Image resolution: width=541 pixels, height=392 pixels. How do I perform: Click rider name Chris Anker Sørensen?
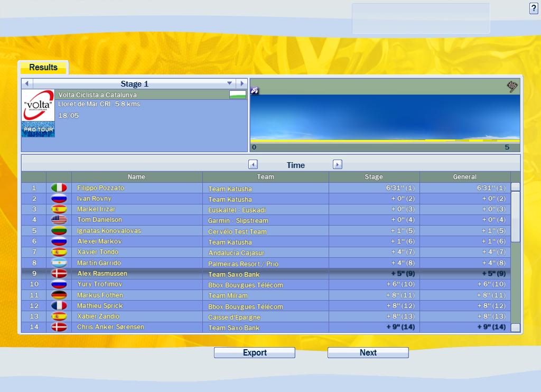pos(110,327)
